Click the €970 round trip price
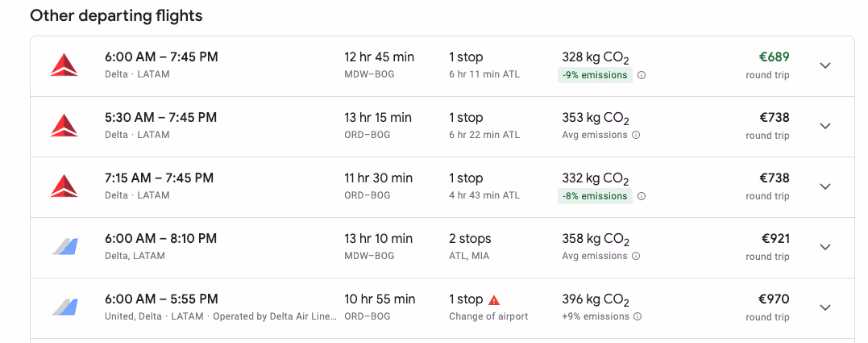The width and height of the screenshot is (868, 343). point(774,299)
